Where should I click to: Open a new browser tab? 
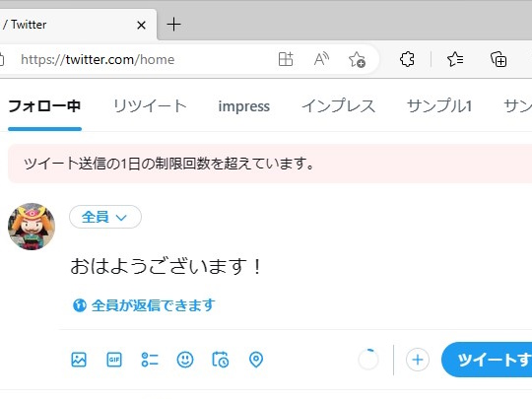pos(173,25)
